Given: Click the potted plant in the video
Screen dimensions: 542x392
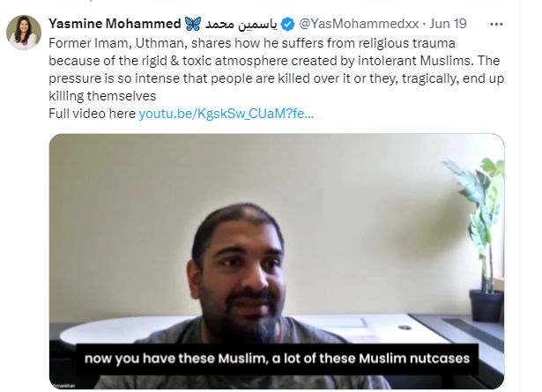Looking at the screenshot, I should pyautogui.click(x=479, y=240).
